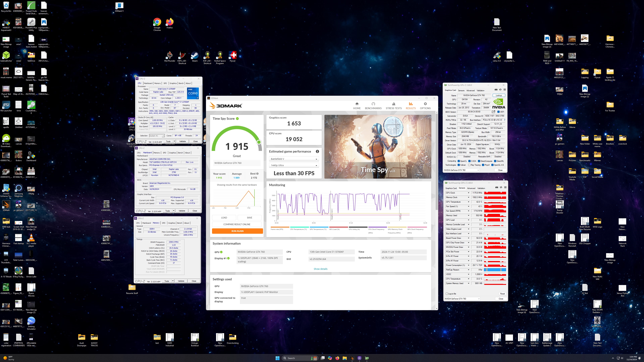The height and width of the screenshot is (362, 644).
Task: Open the Battlefield V game dropdown
Action: (x=294, y=159)
